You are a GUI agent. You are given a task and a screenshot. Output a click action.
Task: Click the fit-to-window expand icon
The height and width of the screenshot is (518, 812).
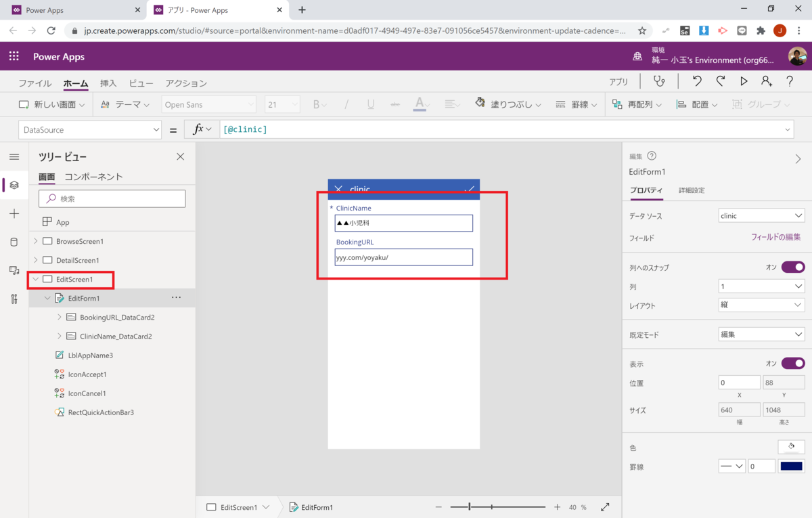tap(605, 506)
